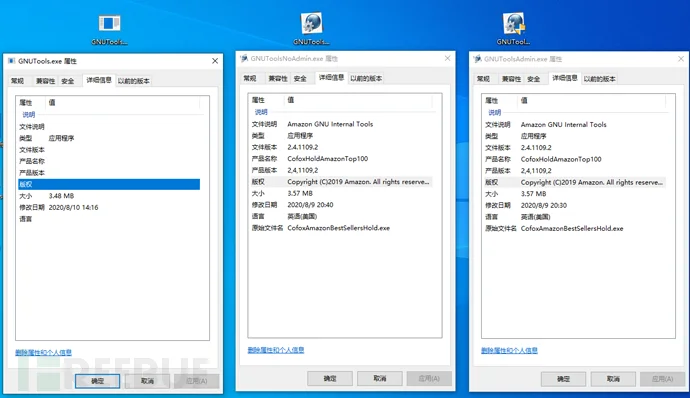Select 2020/8/9 20:40 modified date value
The width and height of the screenshot is (690, 398).
(x=310, y=205)
